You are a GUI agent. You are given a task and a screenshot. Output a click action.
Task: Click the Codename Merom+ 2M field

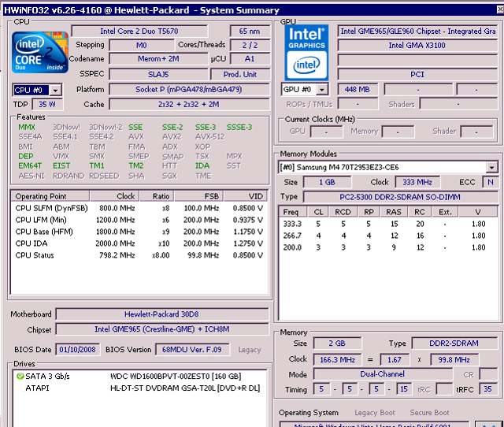tap(158, 59)
